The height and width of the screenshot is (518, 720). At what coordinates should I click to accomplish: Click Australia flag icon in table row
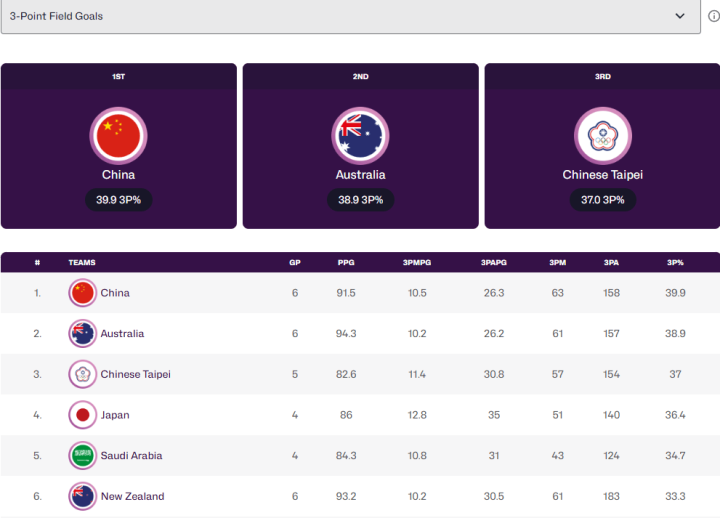pos(83,333)
